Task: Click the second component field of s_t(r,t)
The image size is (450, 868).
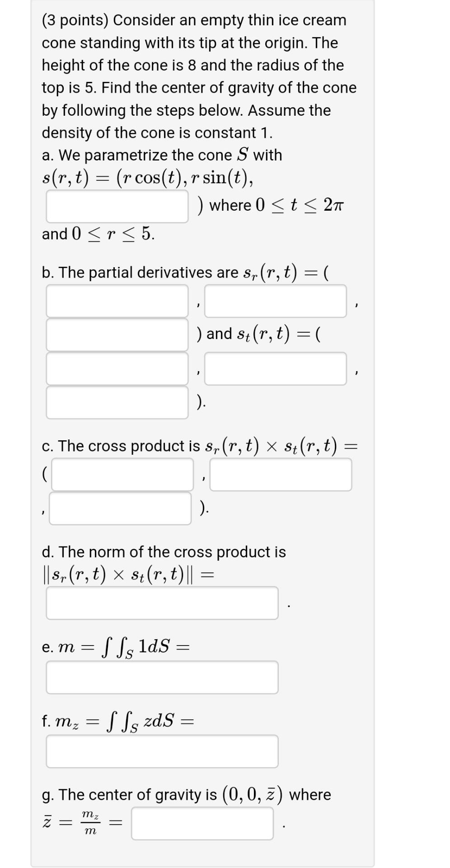Action: coord(277,368)
